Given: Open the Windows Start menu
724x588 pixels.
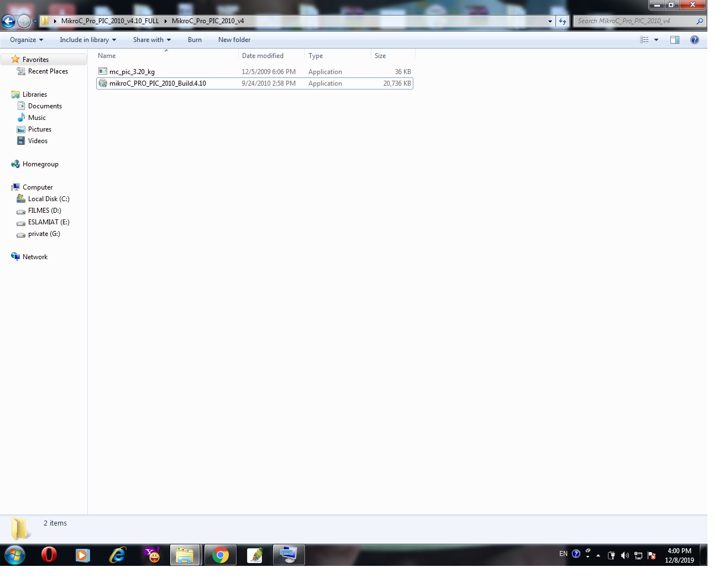Looking at the screenshot, I should click(x=15, y=555).
